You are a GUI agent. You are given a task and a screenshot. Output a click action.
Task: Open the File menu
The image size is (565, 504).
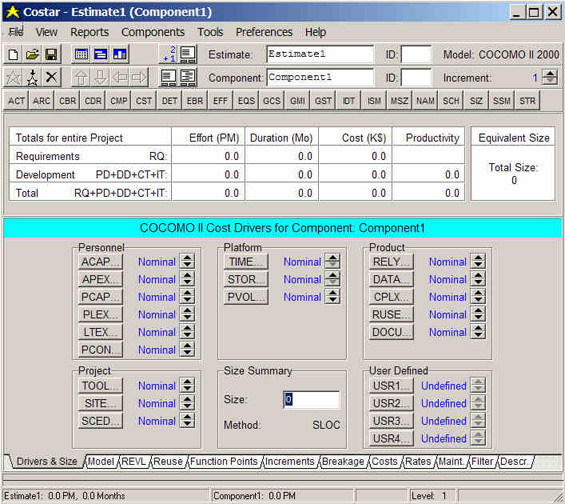click(16, 32)
